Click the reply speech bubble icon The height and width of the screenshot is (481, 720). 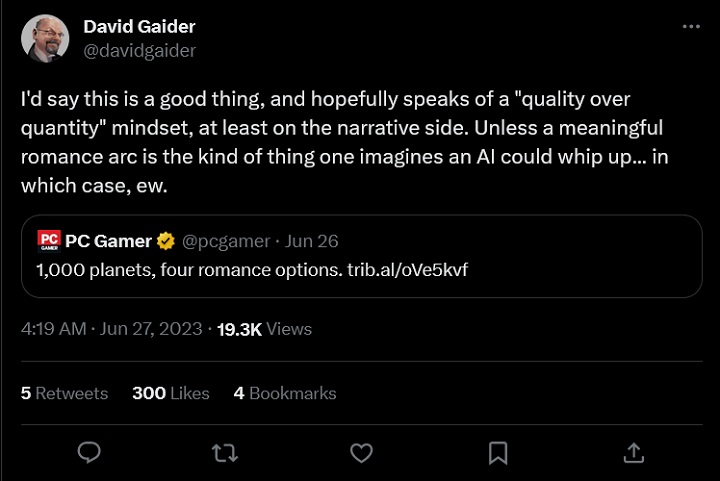[89, 453]
